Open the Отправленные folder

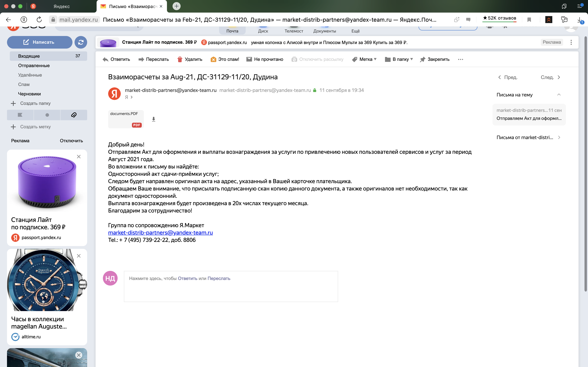click(x=34, y=66)
